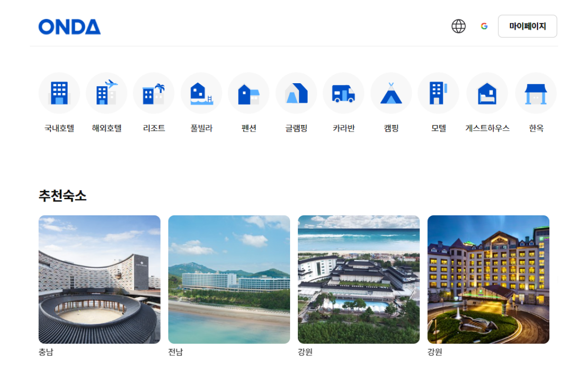Open 마이페이지 button
This screenshot has height=372, width=588.
[528, 26]
